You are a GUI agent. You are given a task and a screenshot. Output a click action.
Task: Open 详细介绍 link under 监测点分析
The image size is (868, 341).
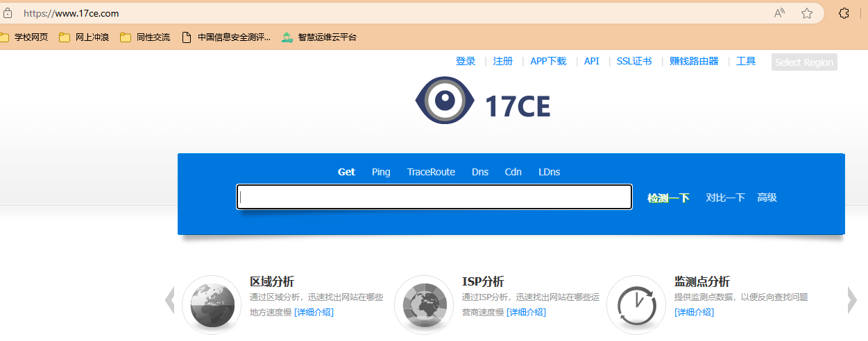coord(694,313)
